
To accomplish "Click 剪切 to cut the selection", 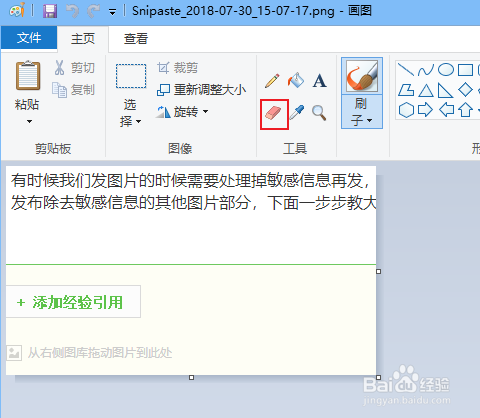I will pyautogui.click(x=74, y=68).
